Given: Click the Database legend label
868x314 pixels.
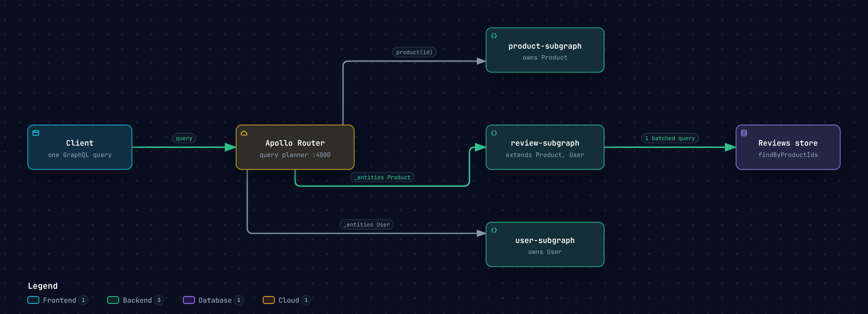Looking at the screenshot, I should click(215, 300).
